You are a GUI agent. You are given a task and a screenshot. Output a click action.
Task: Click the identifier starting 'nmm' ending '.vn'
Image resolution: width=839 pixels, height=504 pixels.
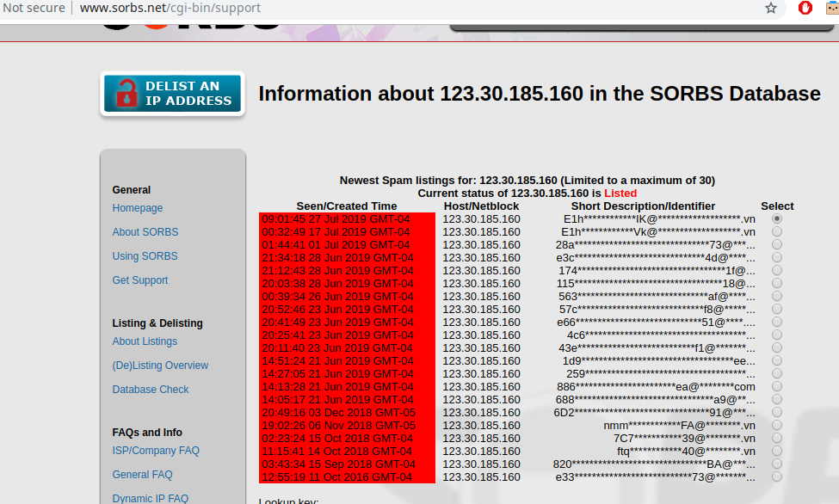pyautogui.click(x=679, y=426)
